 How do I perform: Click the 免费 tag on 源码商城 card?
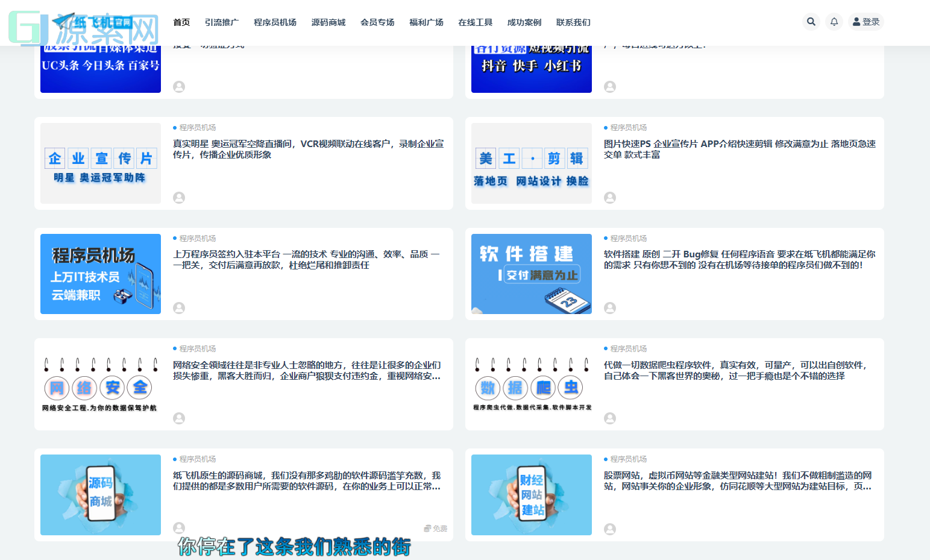pyautogui.click(x=435, y=528)
